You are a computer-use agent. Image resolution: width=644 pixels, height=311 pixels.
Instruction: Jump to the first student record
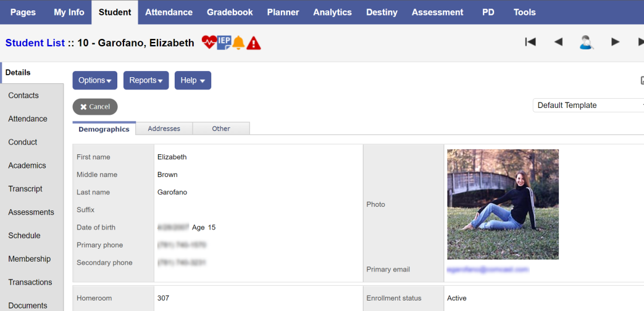click(530, 42)
